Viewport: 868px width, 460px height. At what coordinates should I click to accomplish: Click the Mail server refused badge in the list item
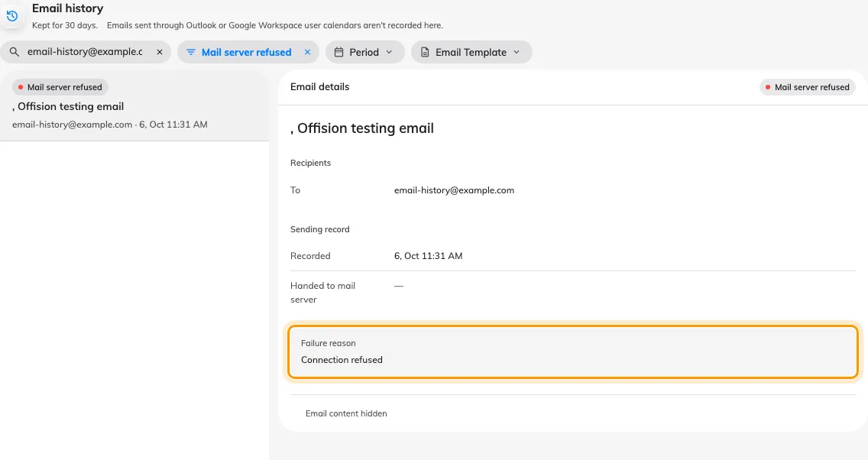(60, 87)
